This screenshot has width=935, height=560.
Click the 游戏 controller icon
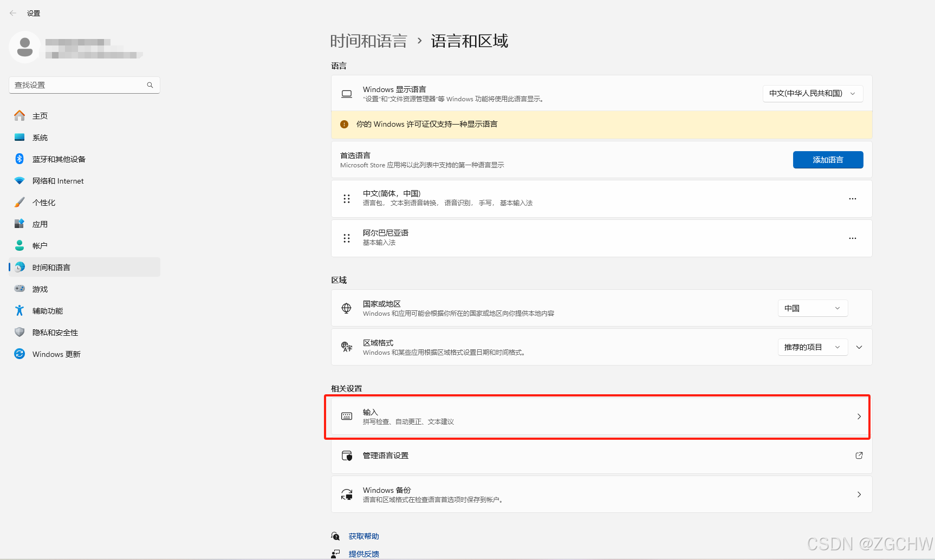20,289
